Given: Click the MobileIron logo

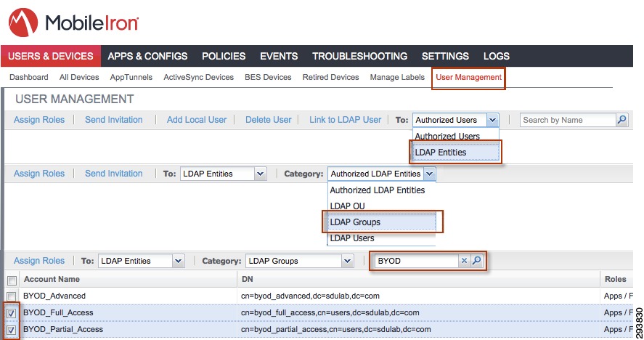Looking at the screenshot, I should (x=73, y=23).
